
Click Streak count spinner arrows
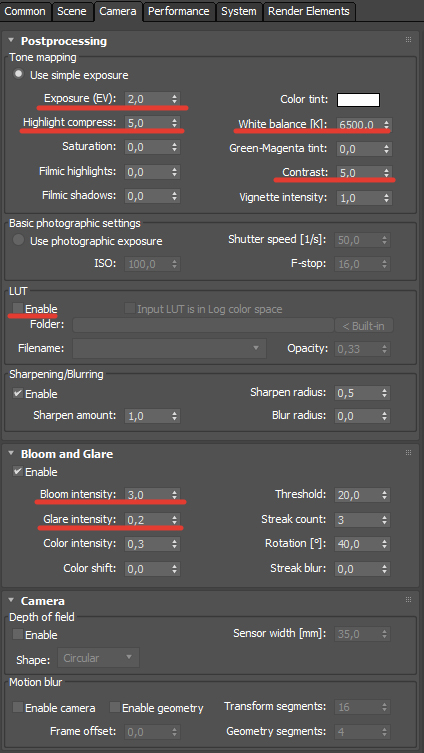pyautogui.click(x=385, y=520)
